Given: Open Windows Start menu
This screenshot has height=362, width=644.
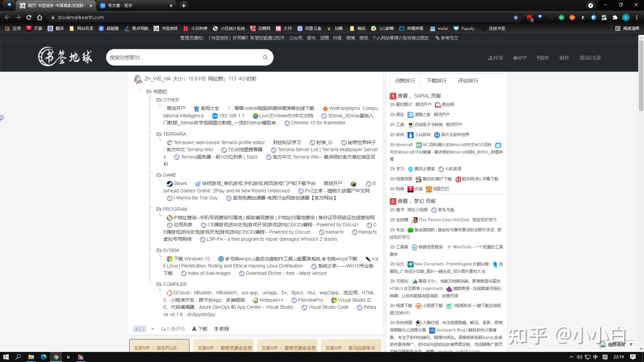Looking at the screenshot, I should [6, 357].
